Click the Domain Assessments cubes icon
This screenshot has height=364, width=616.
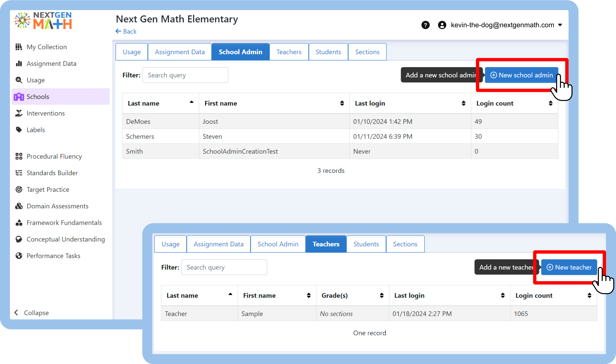point(19,206)
